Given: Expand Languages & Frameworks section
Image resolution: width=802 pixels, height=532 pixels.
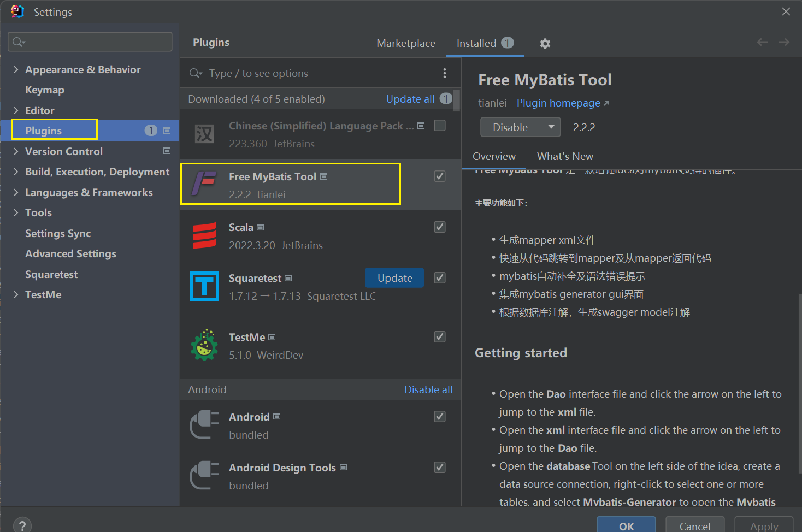Looking at the screenshot, I should (16, 192).
